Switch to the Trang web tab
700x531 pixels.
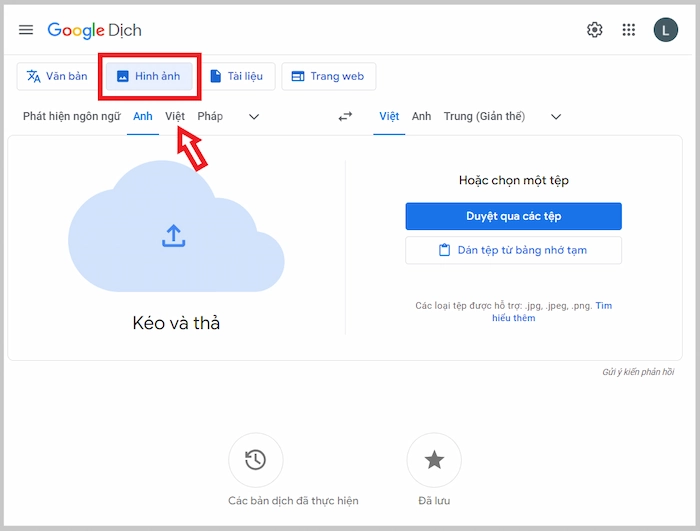[329, 76]
